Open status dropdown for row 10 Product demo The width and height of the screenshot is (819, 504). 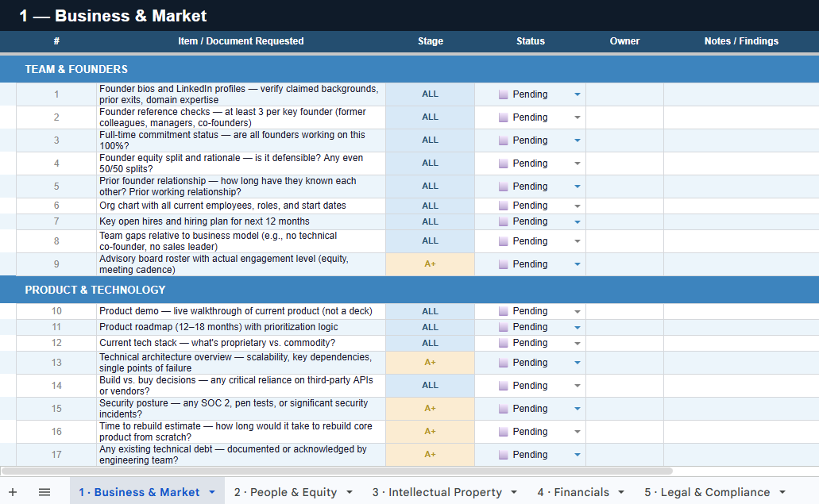tap(578, 311)
